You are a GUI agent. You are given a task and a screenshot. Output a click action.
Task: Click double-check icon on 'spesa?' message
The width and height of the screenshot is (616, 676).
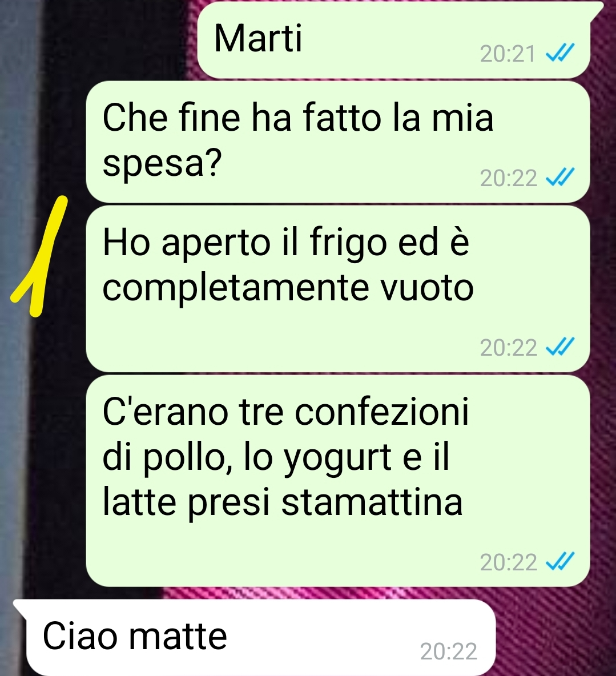tap(559, 178)
